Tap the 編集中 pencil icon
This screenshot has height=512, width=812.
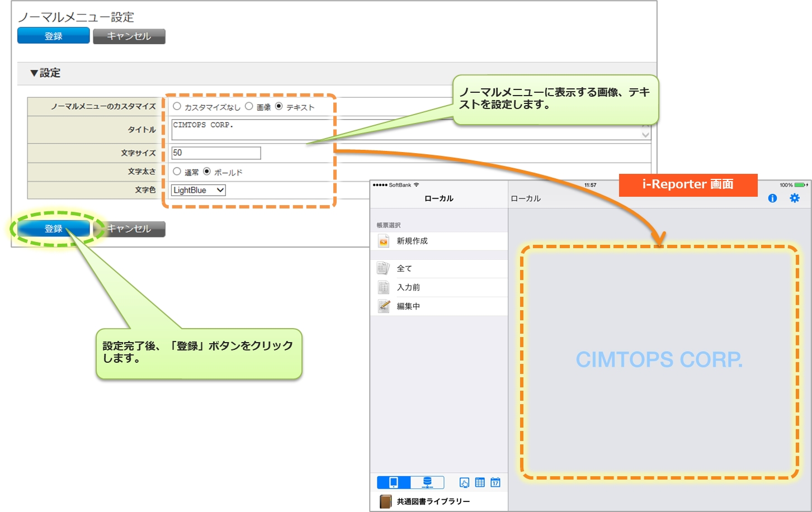click(384, 306)
